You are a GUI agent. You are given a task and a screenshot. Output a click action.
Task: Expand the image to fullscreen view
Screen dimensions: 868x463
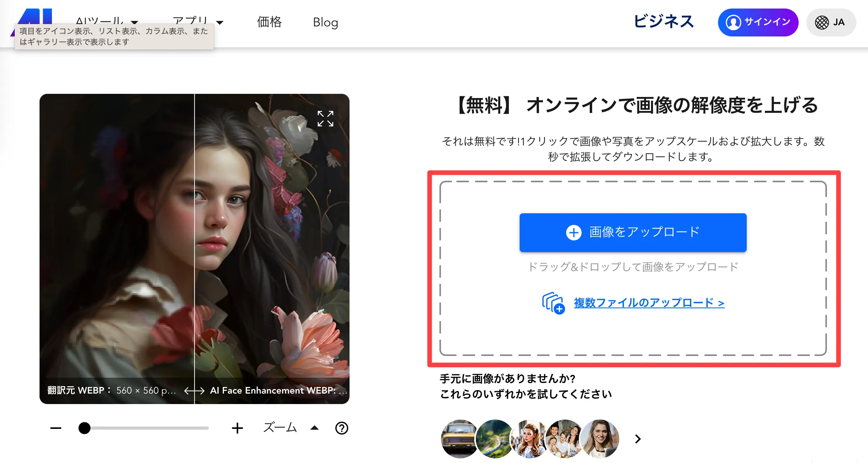tap(326, 119)
